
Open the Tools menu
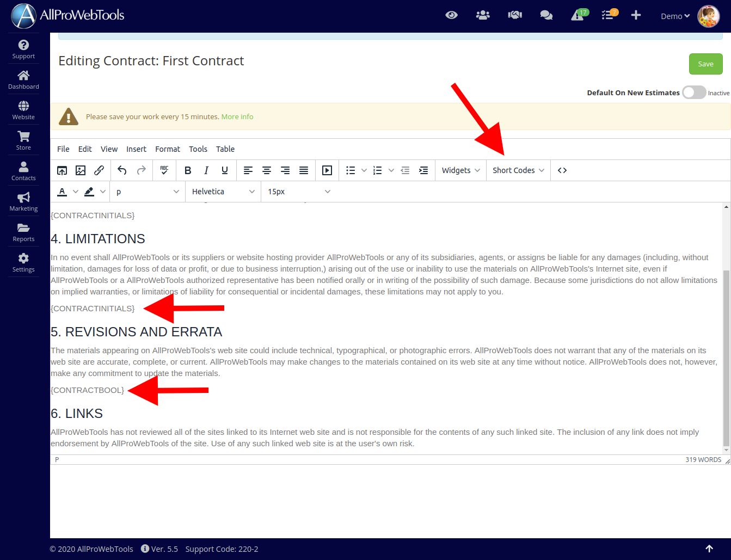point(198,149)
